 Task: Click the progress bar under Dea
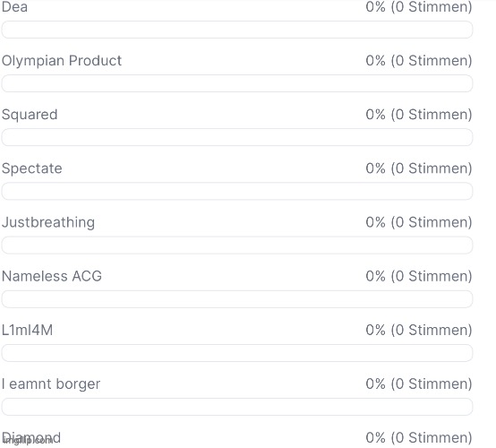tap(237, 30)
